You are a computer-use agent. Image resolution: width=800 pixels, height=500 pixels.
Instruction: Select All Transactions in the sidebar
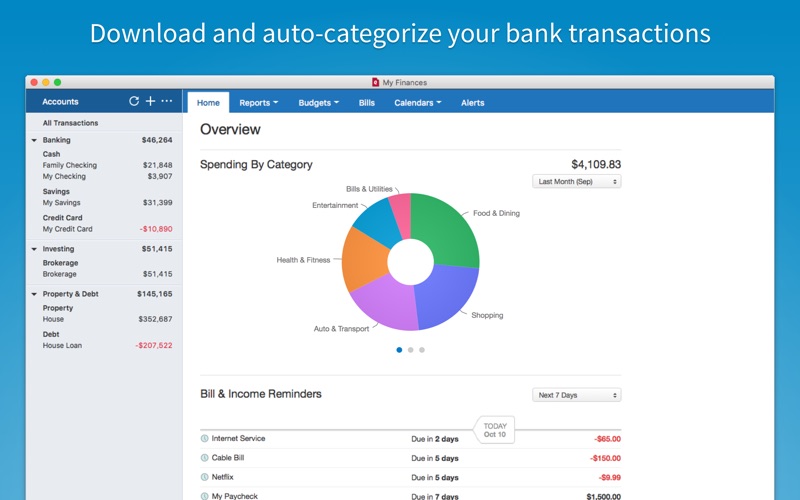70,123
